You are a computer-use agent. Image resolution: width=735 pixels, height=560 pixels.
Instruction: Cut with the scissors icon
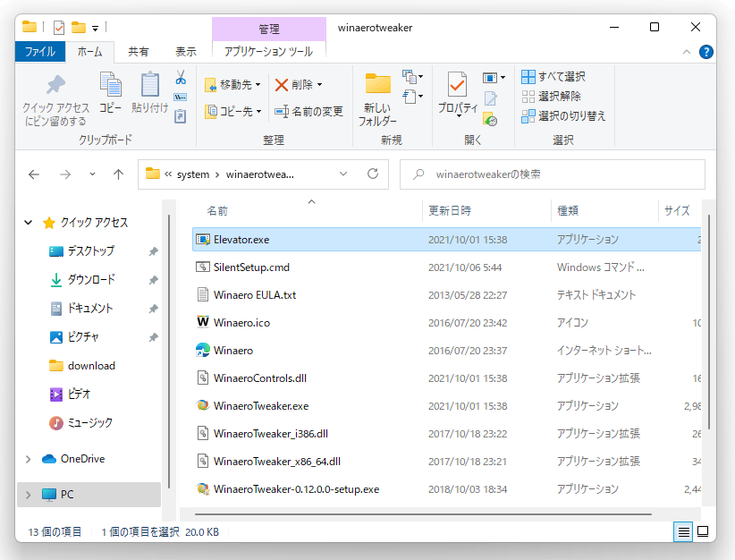pyautogui.click(x=181, y=77)
